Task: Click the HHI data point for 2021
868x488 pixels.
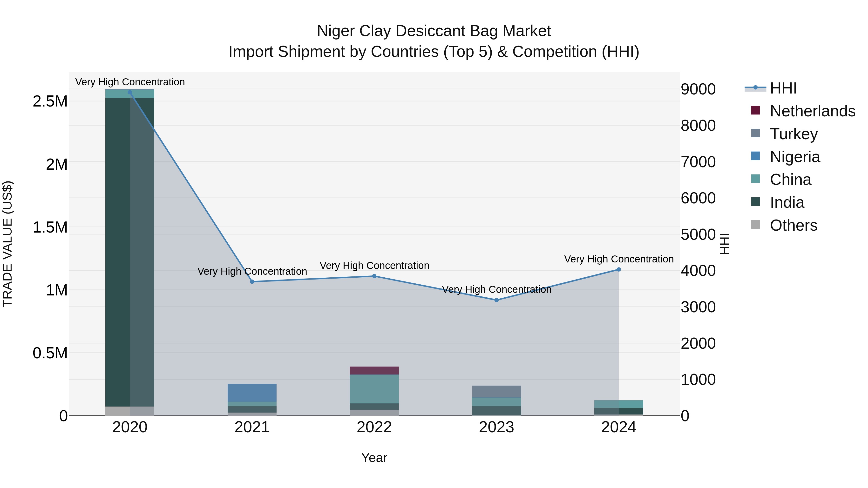Action: [252, 281]
